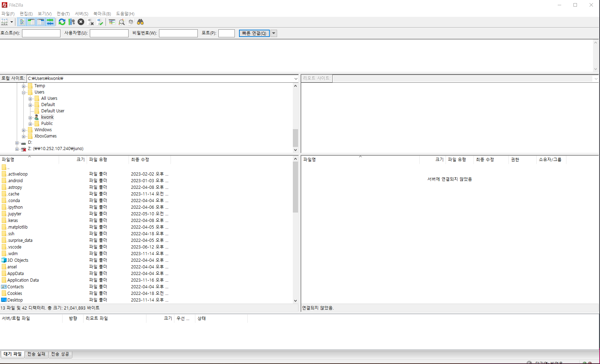
Task: Select the parent directory '..' entry
Action: [x=6, y=167]
